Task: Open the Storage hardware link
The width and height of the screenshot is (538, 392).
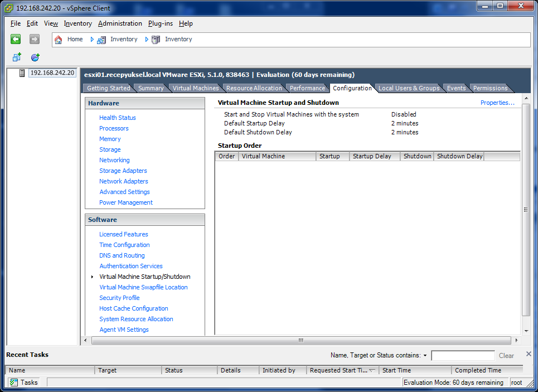Action: (x=110, y=149)
